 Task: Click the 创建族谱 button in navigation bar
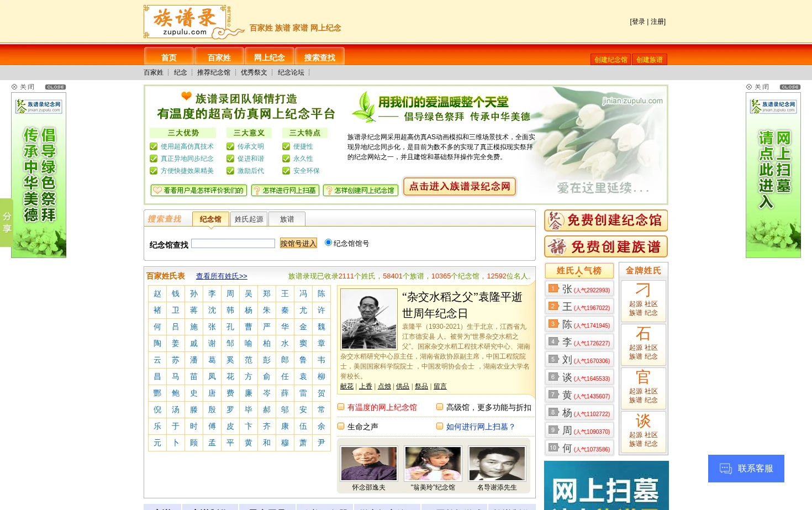pyautogui.click(x=650, y=60)
